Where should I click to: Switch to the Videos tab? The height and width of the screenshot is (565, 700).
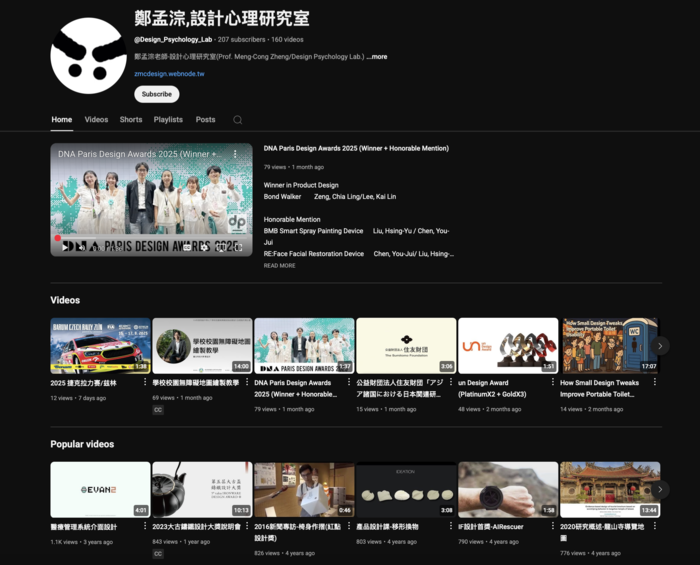[x=96, y=120]
